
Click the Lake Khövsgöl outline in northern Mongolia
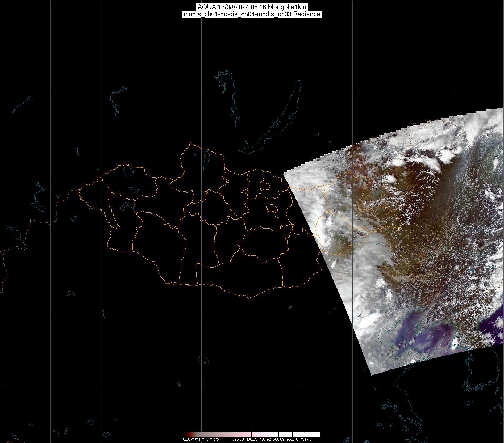(x=206, y=159)
